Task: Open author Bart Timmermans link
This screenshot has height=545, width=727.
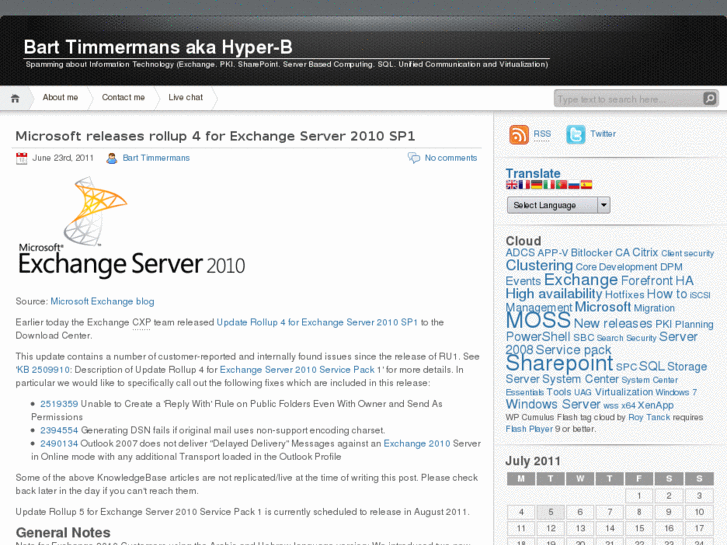Action: pos(156,158)
